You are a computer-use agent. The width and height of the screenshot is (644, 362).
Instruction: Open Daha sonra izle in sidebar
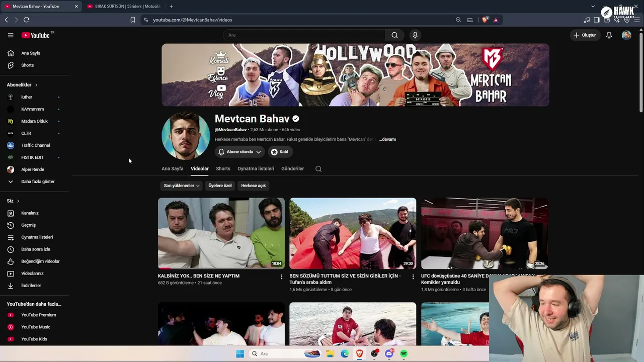(34, 249)
